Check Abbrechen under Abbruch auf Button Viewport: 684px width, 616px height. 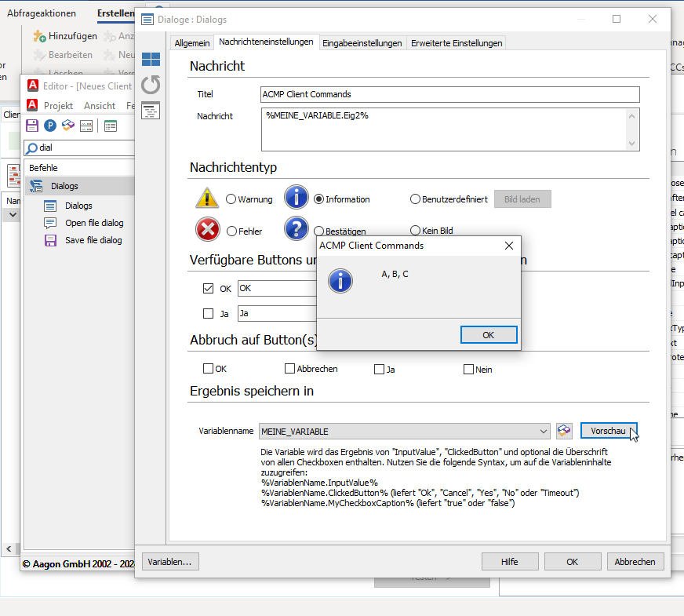coord(289,369)
